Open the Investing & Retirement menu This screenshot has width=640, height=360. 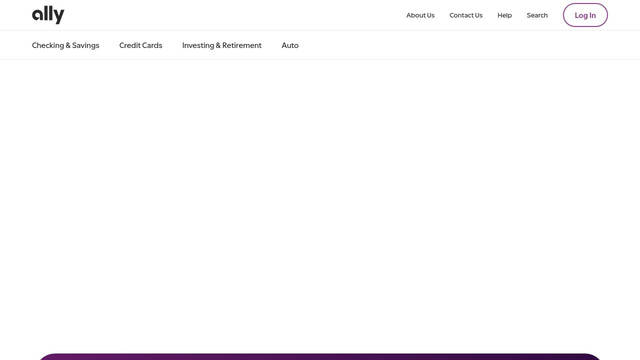[x=222, y=45]
